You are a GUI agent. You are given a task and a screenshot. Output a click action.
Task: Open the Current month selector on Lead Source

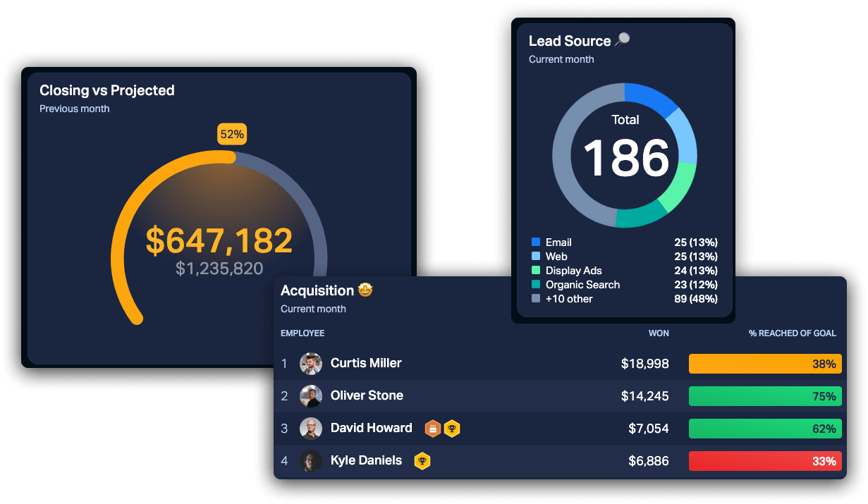point(561,59)
